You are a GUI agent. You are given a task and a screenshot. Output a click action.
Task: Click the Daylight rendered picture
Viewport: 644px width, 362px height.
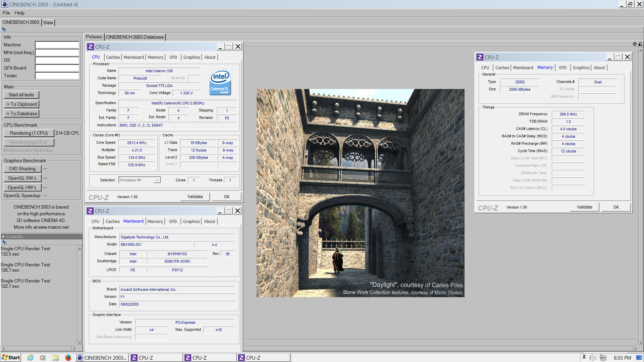(361, 193)
